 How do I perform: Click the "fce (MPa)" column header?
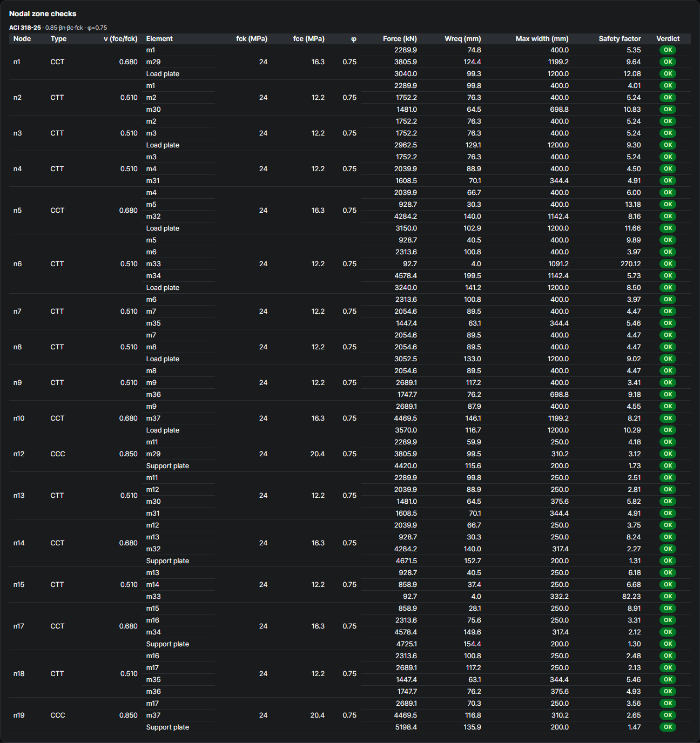309,39
